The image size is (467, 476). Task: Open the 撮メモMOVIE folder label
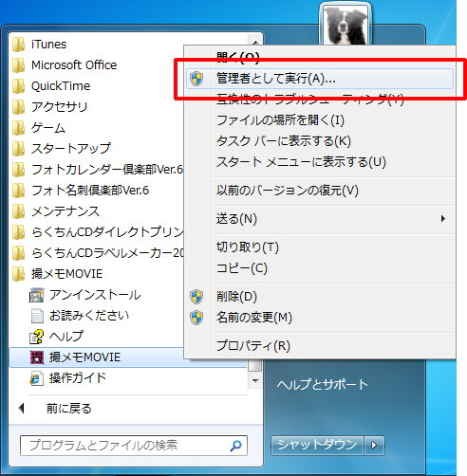pos(66,274)
